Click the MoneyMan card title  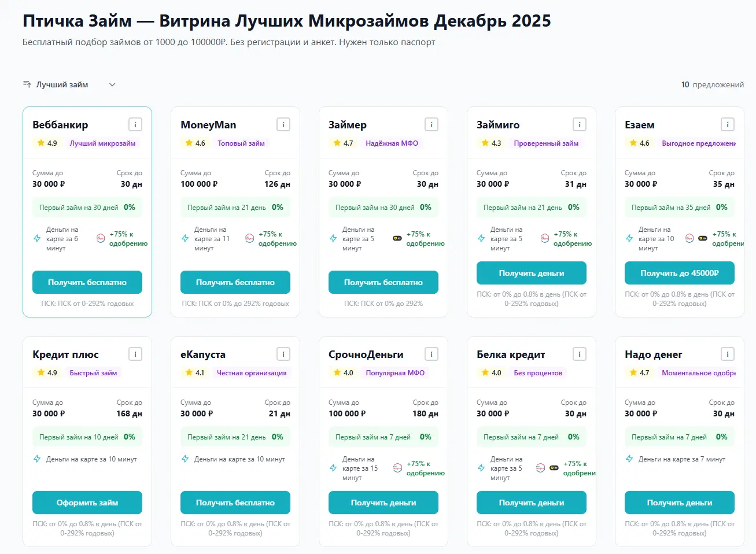tap(208, 125)
